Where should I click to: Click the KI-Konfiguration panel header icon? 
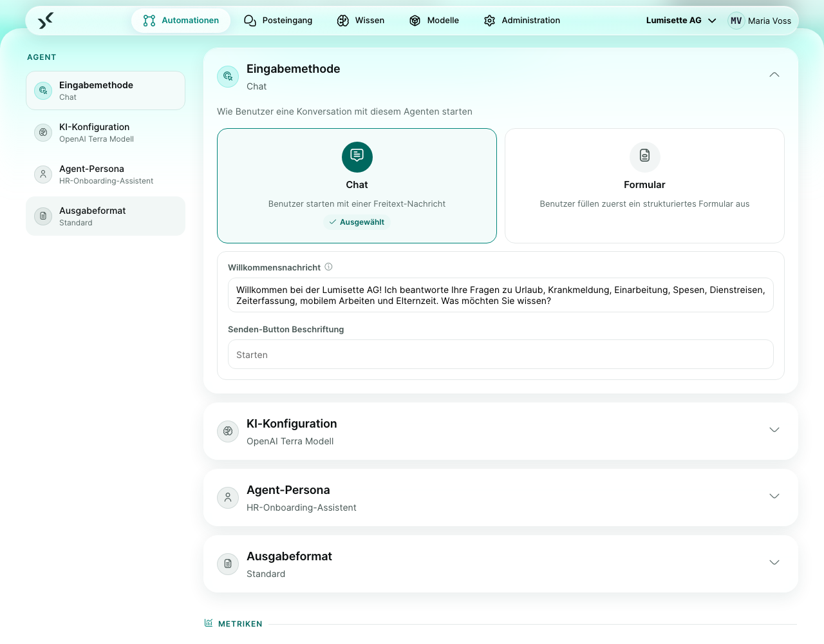[x=228, y=431]
